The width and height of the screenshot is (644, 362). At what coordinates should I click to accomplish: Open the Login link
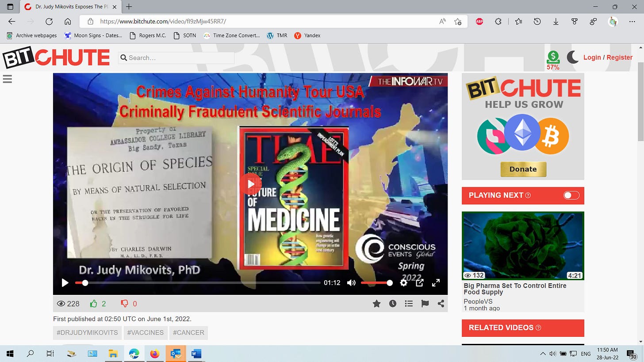click(592, 57)
